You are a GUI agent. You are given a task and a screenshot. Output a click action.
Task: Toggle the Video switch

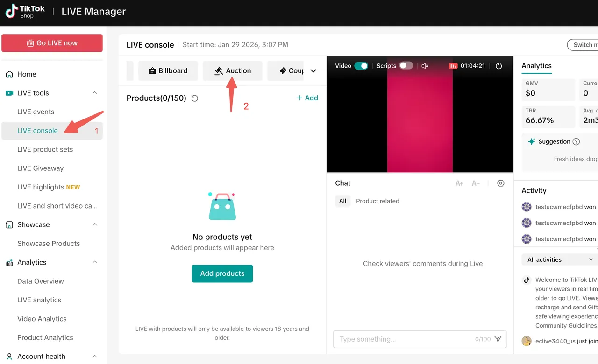[361, 66]
